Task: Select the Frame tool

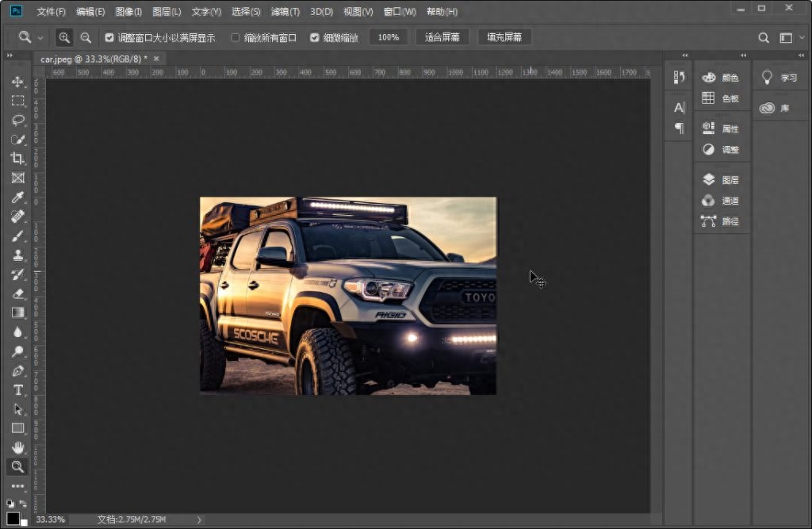Action: point(17,178)
